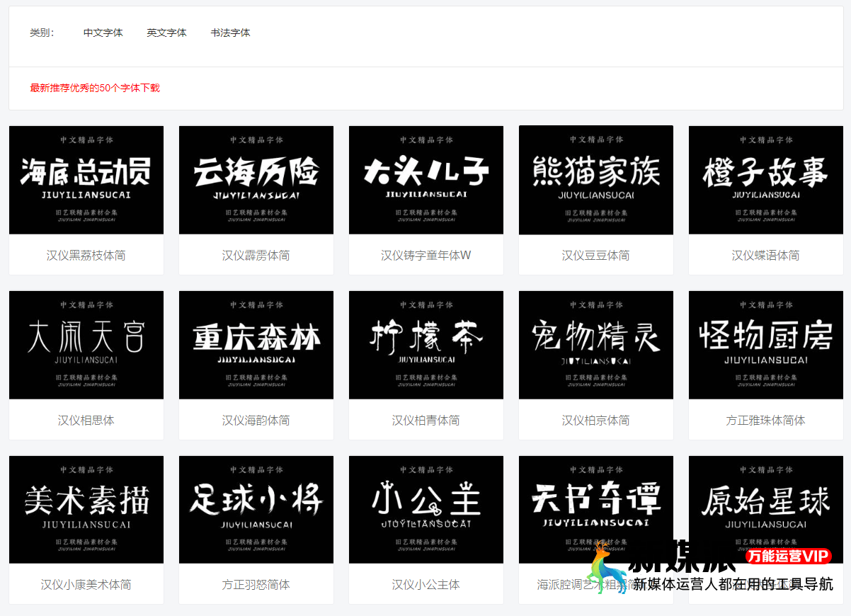Open the 汉仪豆豆体简 font page
The width and height of the screenshot is (851, 616).
[x=595, y=255]
